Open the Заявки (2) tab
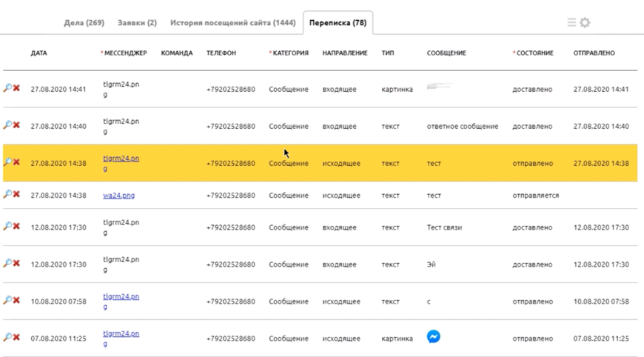This screenshot has width=644, height=357. (137, 23)
